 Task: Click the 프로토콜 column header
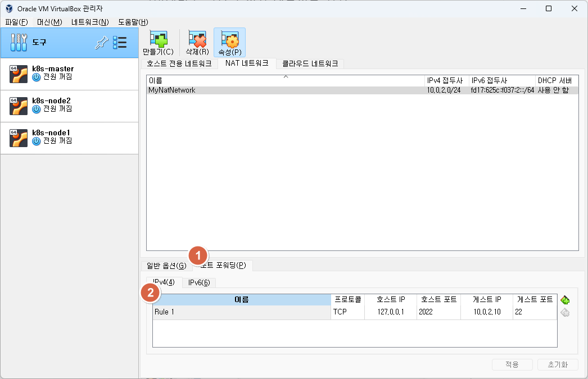point(347,300)
